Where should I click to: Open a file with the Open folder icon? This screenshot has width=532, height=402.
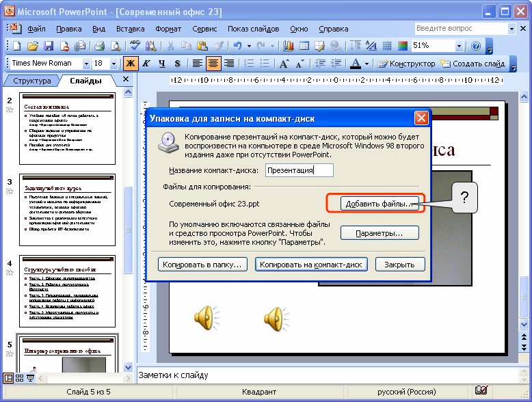click(33, 46)
